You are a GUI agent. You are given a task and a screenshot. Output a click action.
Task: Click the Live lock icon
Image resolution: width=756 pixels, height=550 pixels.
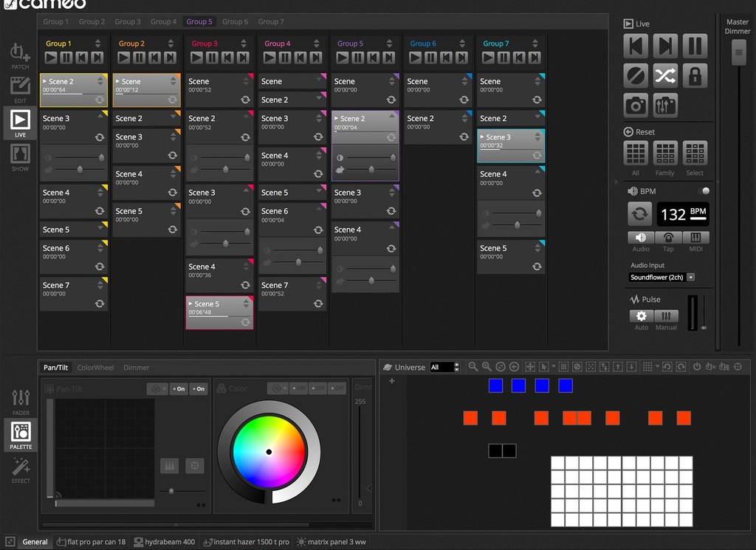(x=695, y=76)
